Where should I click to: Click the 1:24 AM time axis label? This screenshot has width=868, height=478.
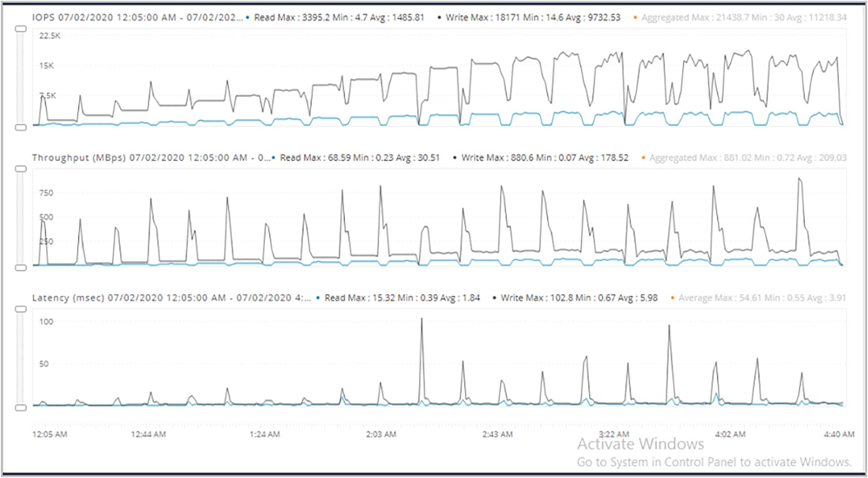(265, 434)
